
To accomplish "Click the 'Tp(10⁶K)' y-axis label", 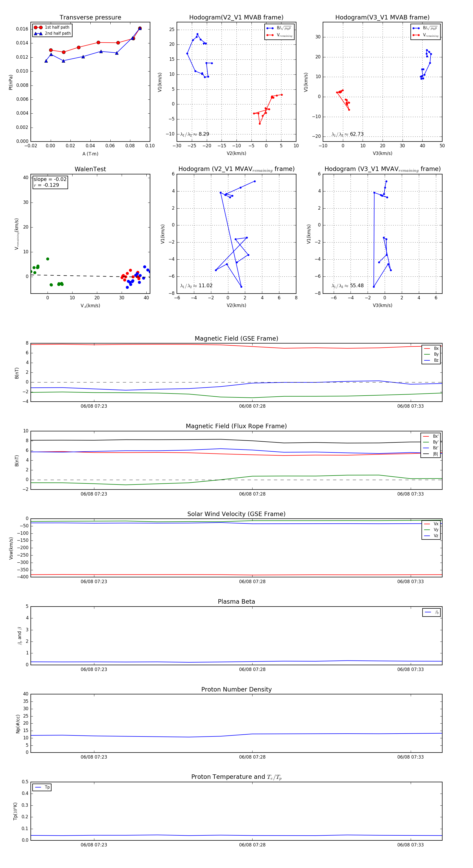I will [x=15, y=811].
